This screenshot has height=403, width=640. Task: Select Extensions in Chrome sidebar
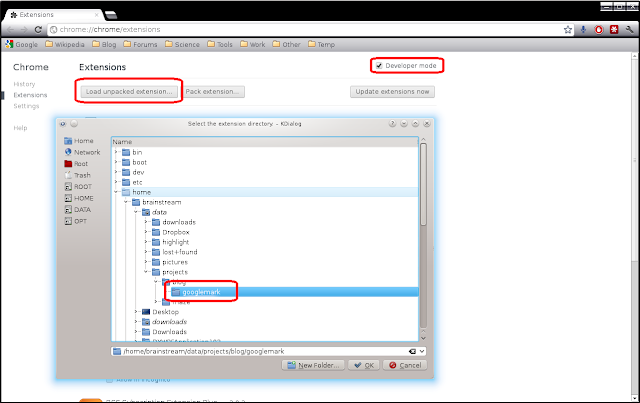[30, 95]
